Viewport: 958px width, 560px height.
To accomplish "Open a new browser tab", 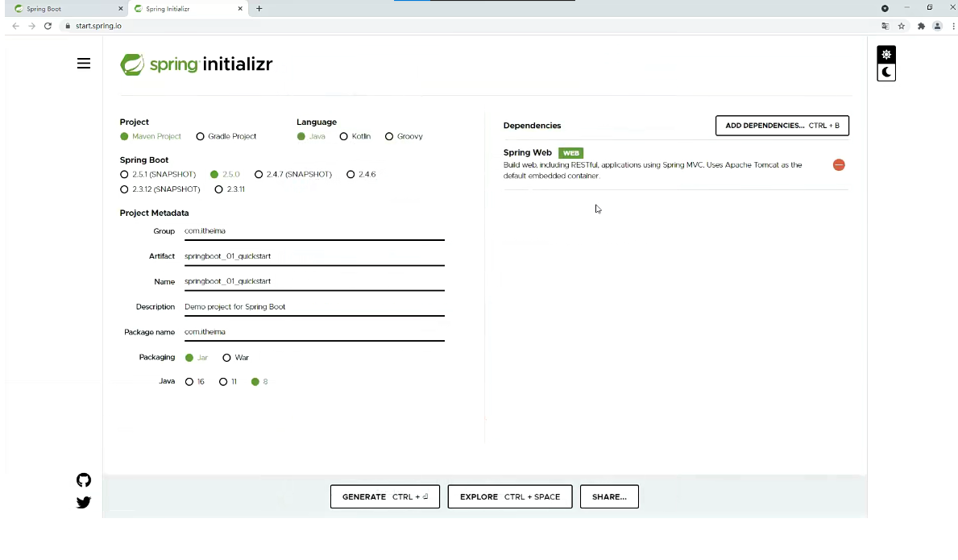I will [x=259, y=9].
